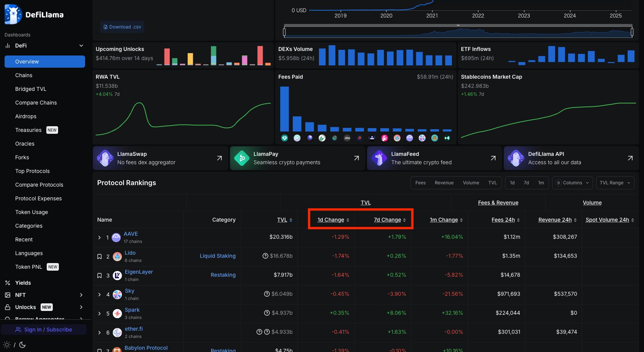Click the Sky protocol icon
The image size is (644, 352).
click(x=117, y=295)
